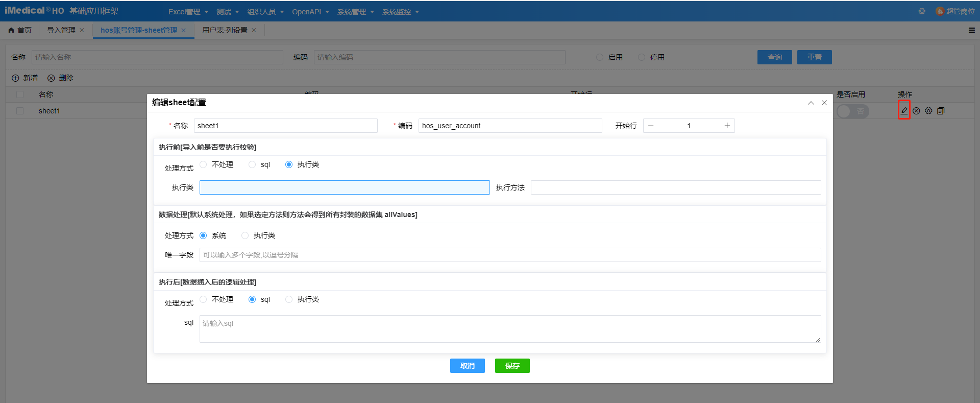Close the hos账号管理-sheet管理 tab
This screenshot has width=980, height=403.
coord(183,30)
